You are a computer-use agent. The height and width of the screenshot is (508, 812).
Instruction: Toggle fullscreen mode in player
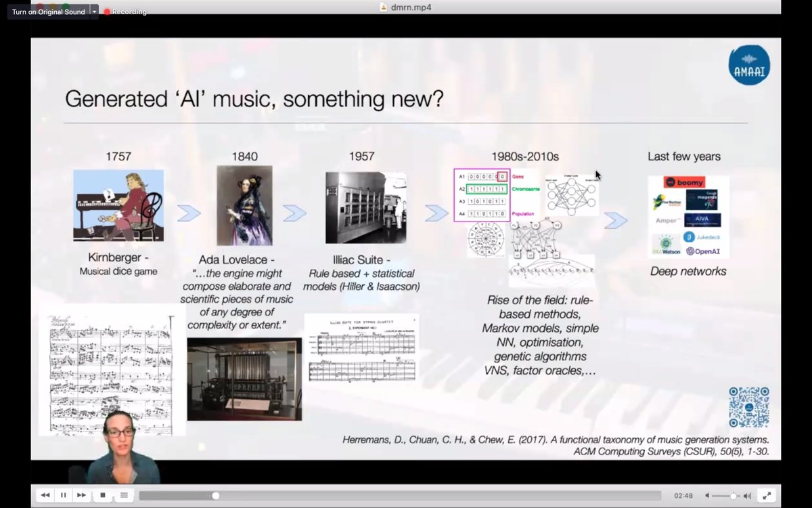[x=767, y=495]
